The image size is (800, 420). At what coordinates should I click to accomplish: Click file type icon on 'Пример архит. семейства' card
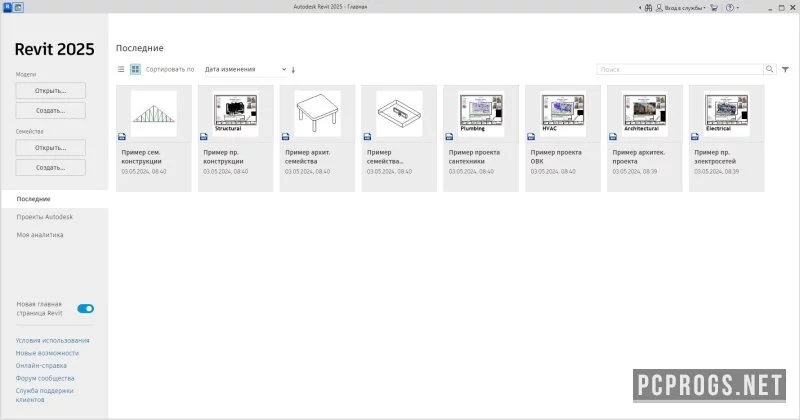coord(286,137)
